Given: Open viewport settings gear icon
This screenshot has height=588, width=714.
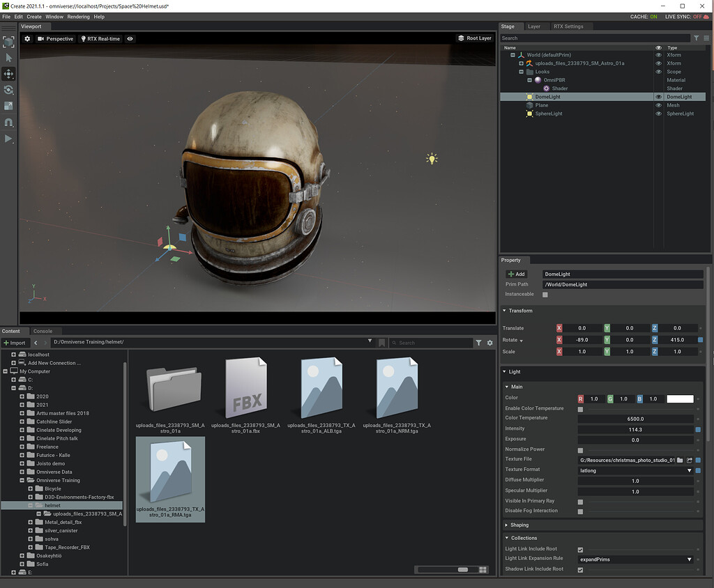Looking at the screenshot, I should pyautogui.click(x=26, y=38).
